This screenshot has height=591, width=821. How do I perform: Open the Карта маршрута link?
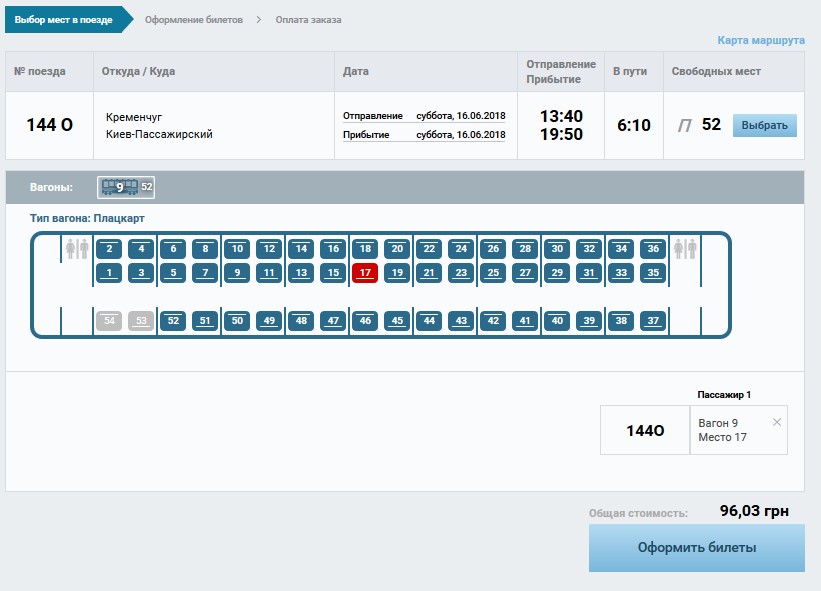pyautogui.click(x=760, y=41)
